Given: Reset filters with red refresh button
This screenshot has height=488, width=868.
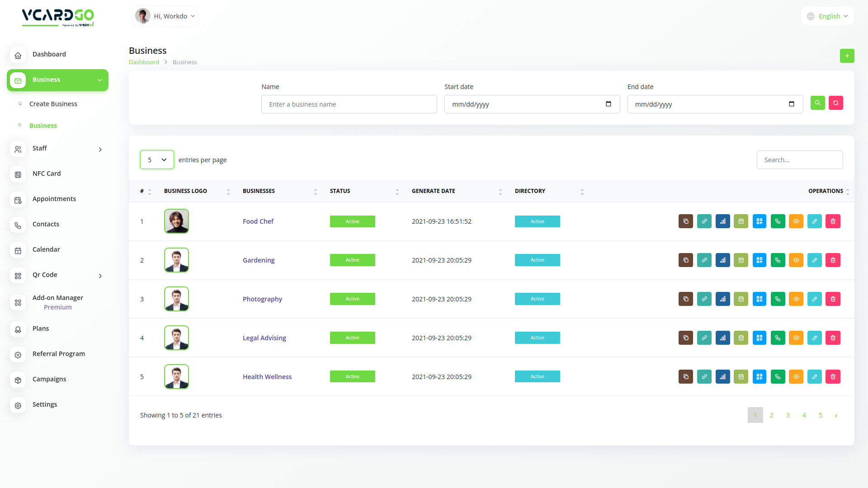Looking at the screenshot, I should (x=835, y=103).
